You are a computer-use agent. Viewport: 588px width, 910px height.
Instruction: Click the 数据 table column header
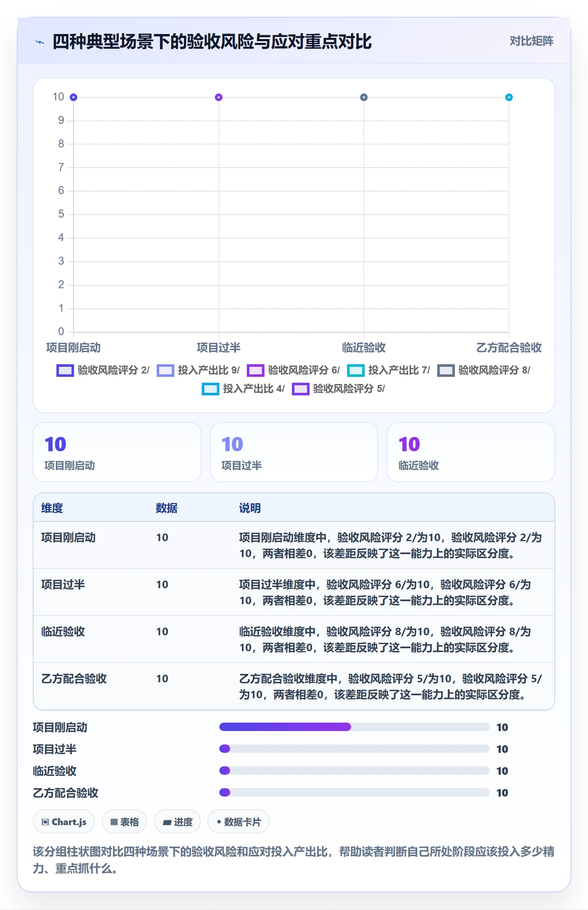point(167,508)
